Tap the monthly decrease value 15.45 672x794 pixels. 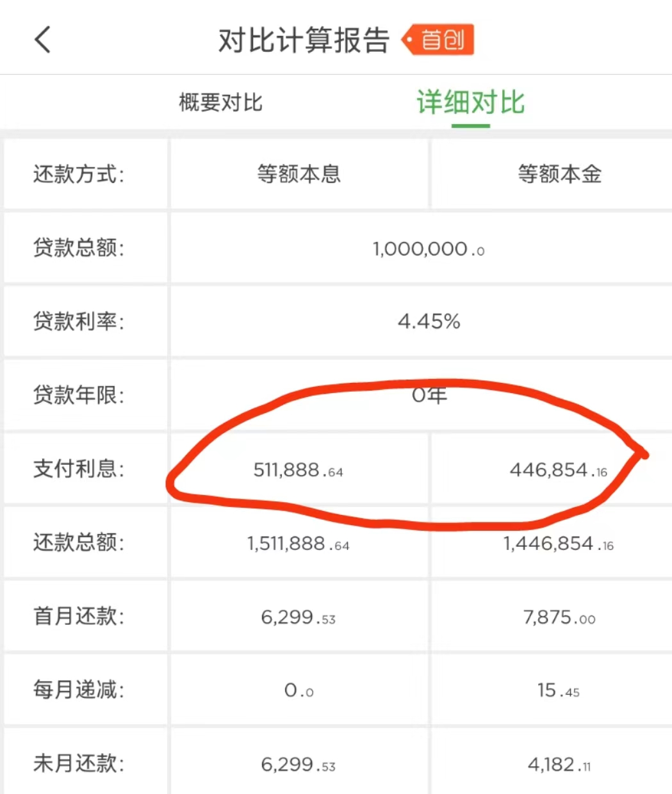[x=559, y=690]
